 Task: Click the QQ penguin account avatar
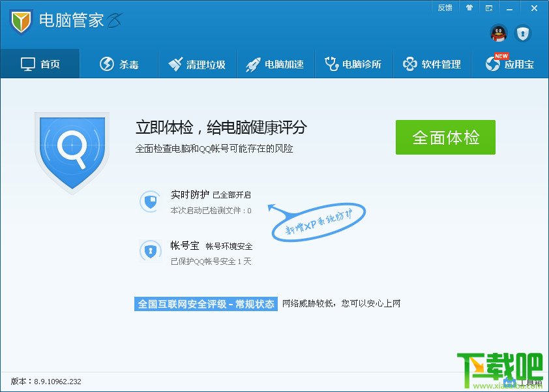click(499, 34)
